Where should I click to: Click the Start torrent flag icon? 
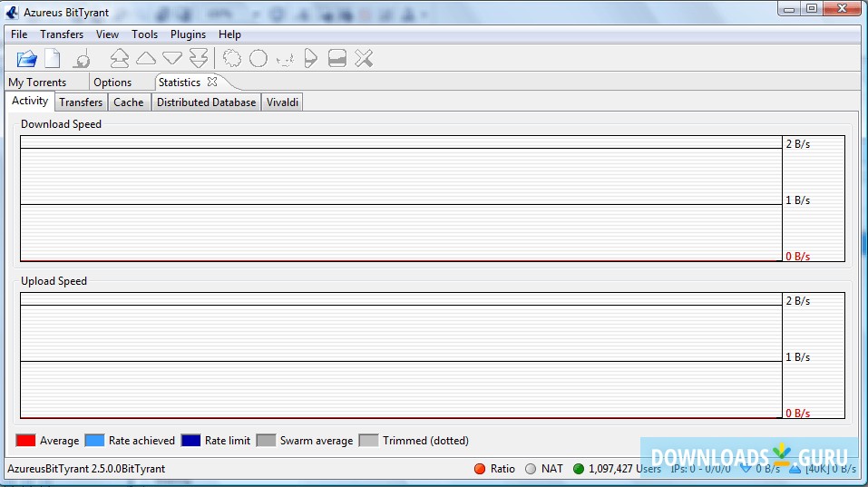click(310, 58)
